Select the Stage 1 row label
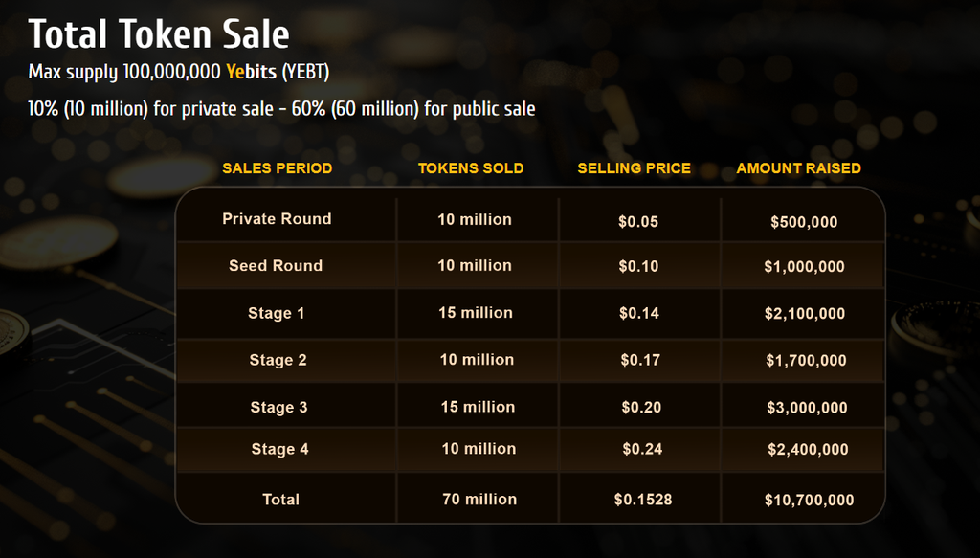Screen dimensions: 980x558 point(277,313)
